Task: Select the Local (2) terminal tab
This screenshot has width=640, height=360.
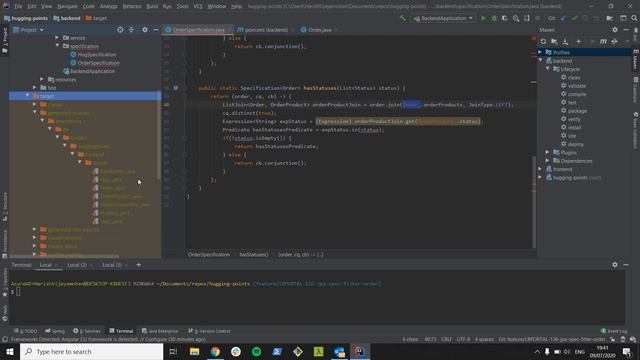Action: (x=77, y=265)
